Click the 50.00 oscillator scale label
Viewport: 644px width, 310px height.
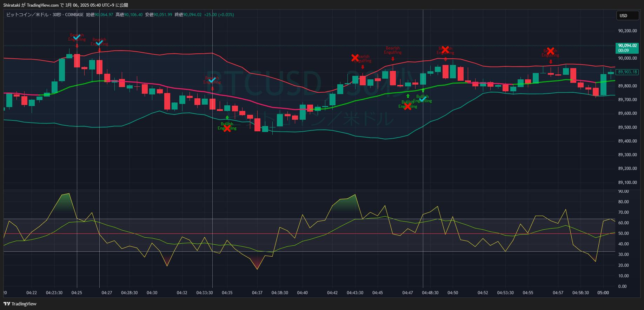click(624, 233)
